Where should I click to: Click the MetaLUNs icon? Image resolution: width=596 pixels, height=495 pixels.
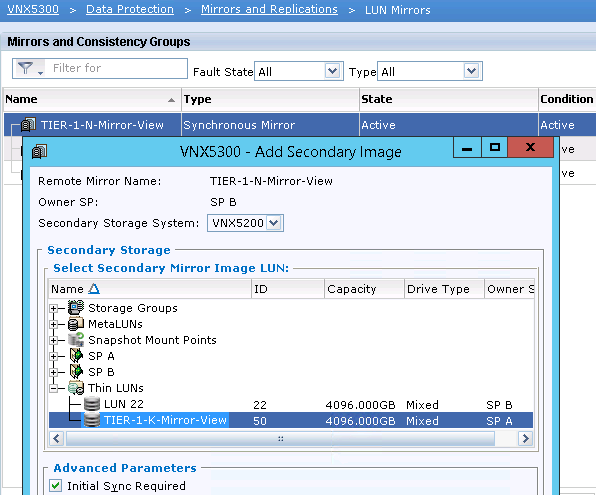76,324
